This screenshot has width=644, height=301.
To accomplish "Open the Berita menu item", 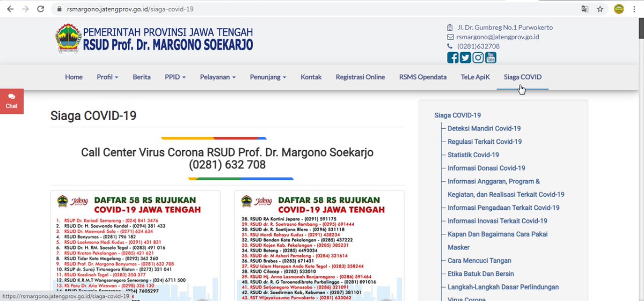I will (142, 77).
